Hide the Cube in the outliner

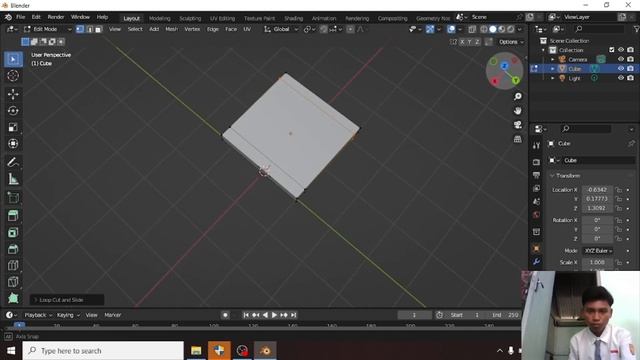point(621,69)
